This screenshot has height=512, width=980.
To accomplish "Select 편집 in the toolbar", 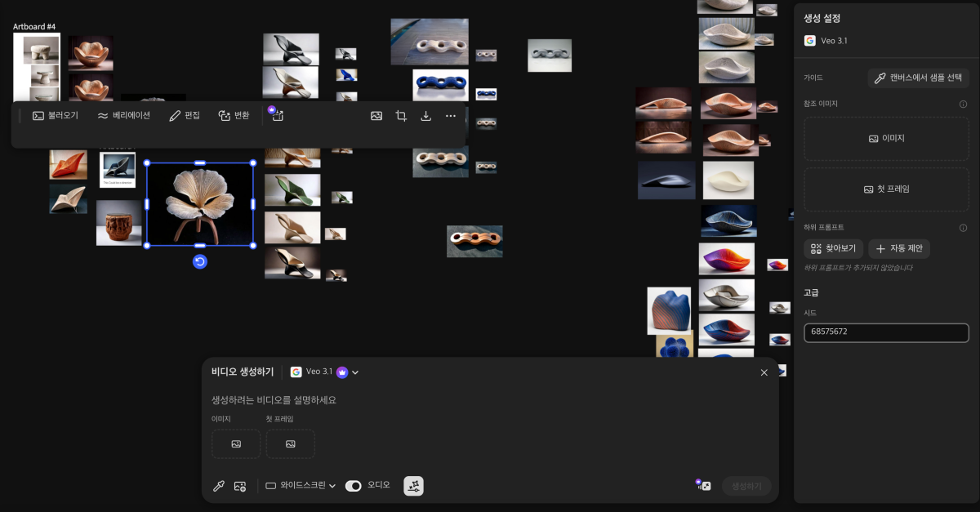I will tap(185, 116).
